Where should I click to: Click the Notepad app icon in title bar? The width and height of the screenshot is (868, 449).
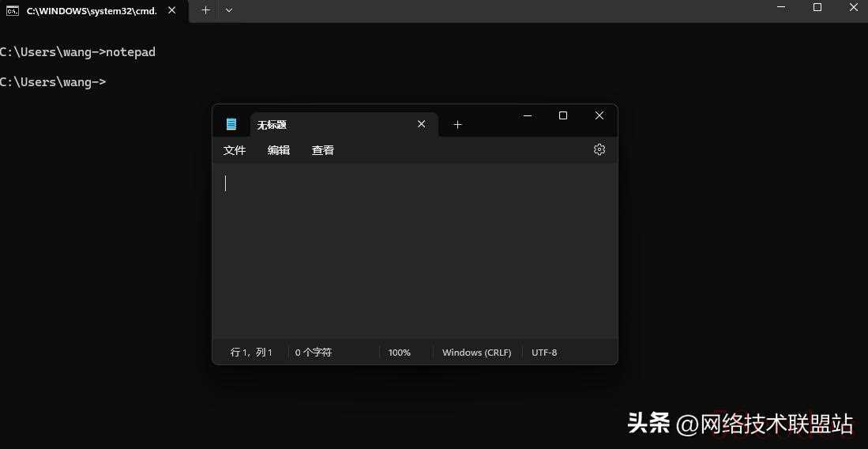tap(231, 124)
